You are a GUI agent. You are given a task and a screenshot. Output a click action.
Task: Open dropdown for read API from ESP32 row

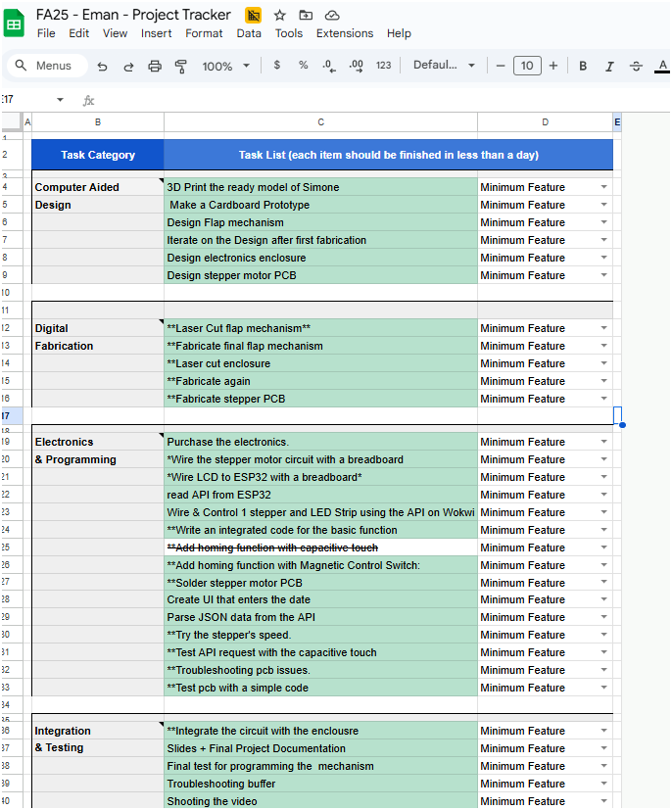603,495
